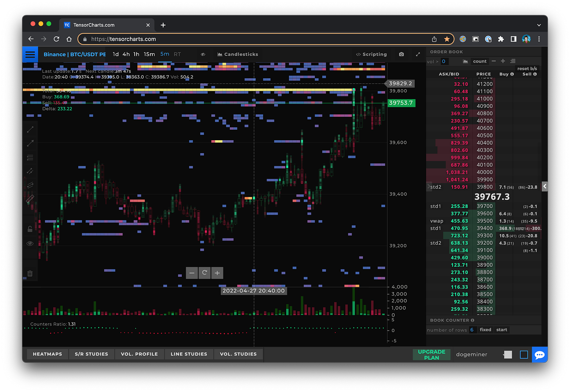Switch to the 1d timeframe
570x392 pixels.
pyautogui.click(x=115, y=54)
